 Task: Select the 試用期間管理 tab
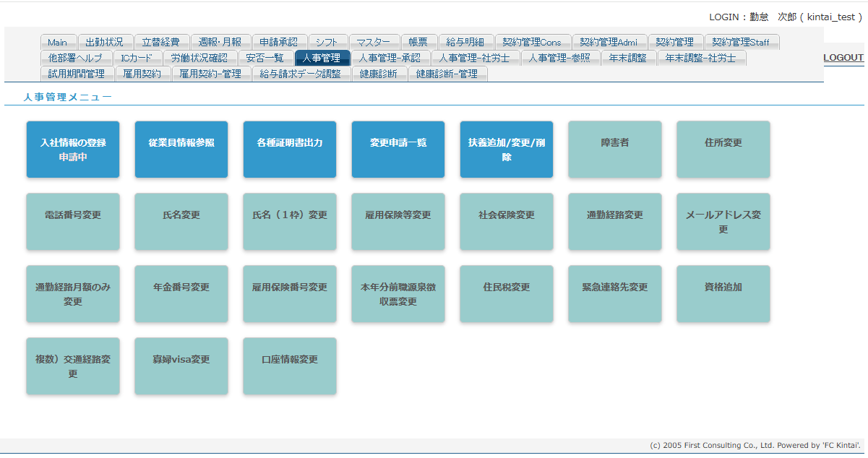(77, 74)
